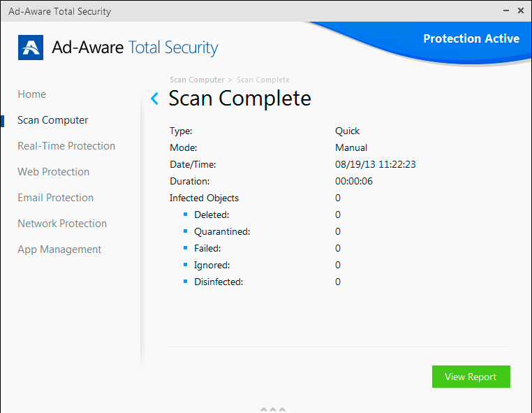This screenshot has width=532, height=413.
Task: Click the blue bullet beside Disinfected
Action: point(186,282)
